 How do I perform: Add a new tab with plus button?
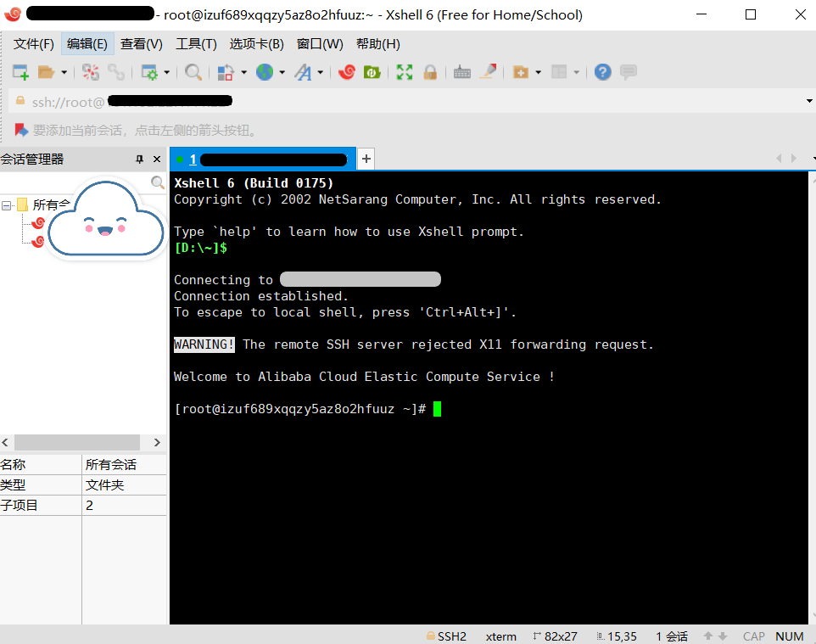(x=366, y=159)
